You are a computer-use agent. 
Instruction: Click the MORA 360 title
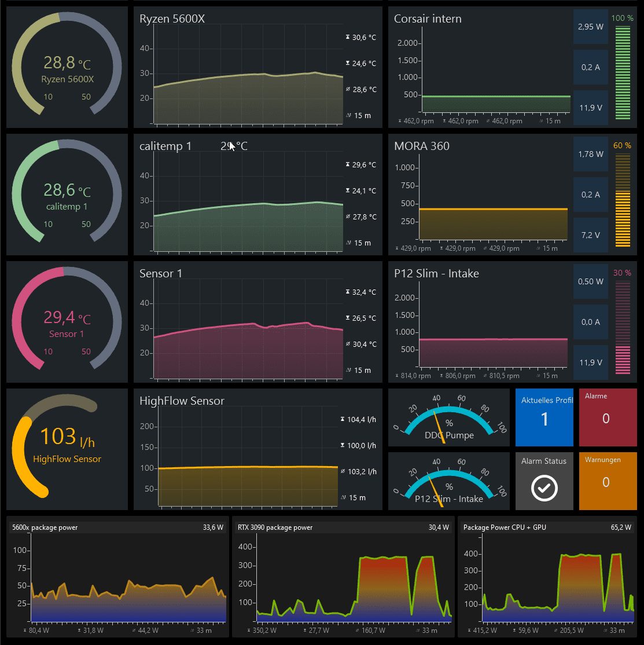click(x=422, y=146)
